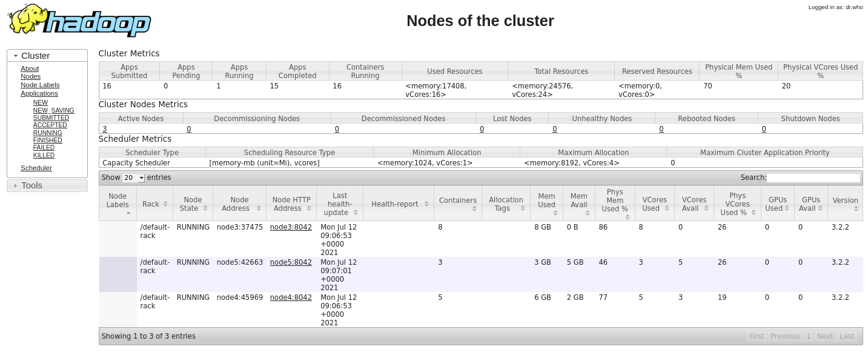Open node5:8042 HTTP address link
868x355 pixels.
click(291, 262)
